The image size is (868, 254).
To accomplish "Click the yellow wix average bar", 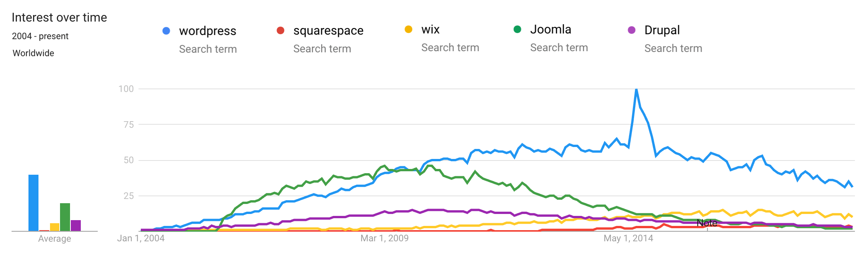I will tap(55, 227).
